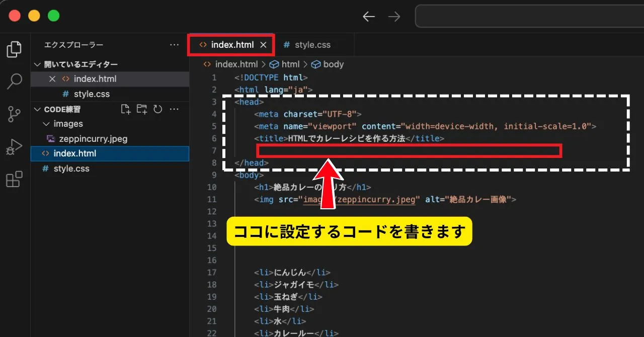
Task: Click the command center search box
Action: tap(528, 17)
